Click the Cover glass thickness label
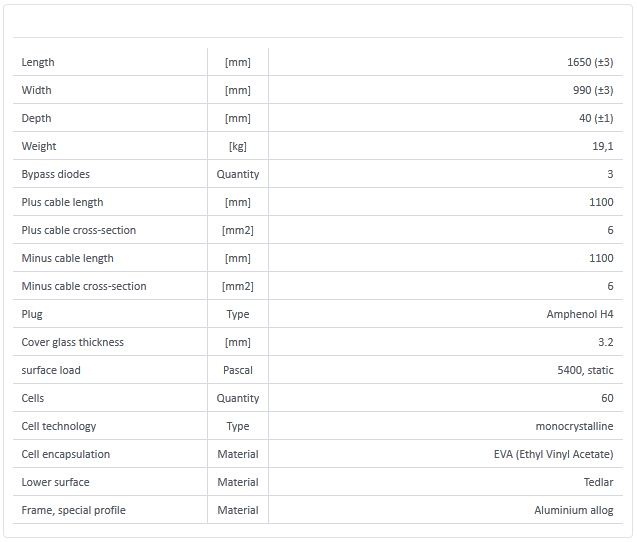Viewport: 637px width, 542px height. 73,342
